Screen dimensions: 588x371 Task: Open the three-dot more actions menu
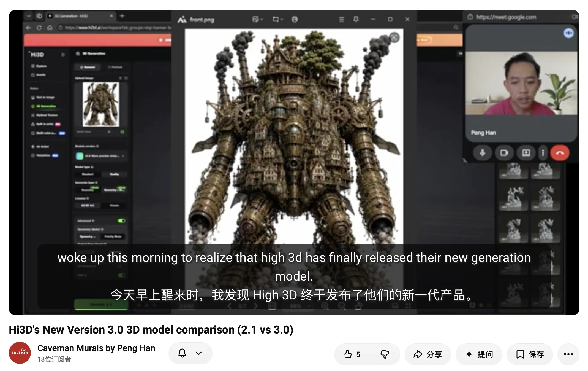click(568, 354)
